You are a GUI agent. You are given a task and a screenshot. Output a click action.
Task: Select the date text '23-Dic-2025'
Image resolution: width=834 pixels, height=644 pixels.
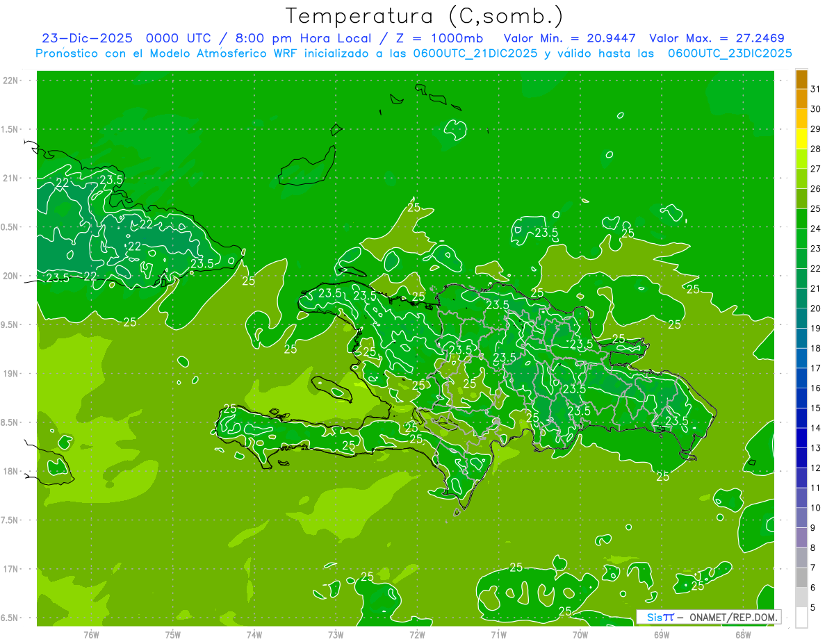point(87,38)
